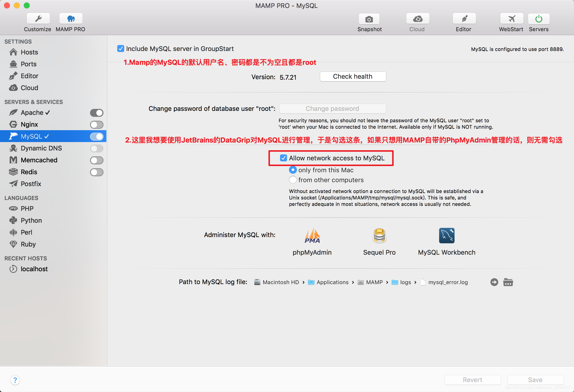Toggle the MySQL server switch
This screenshot has width=574, height=392.
97,137
